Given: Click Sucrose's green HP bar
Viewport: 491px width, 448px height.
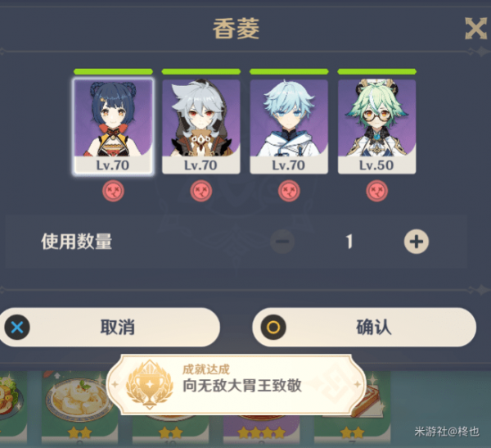Looking at the screenshot, I should coord(376,71).
